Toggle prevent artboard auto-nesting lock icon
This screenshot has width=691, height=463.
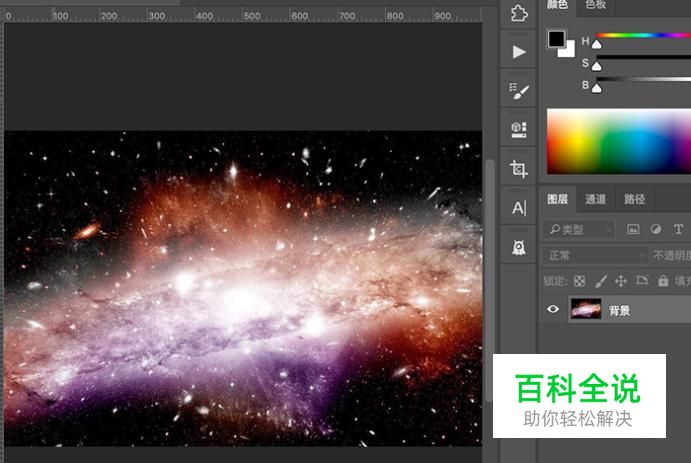tap(642, 281)
